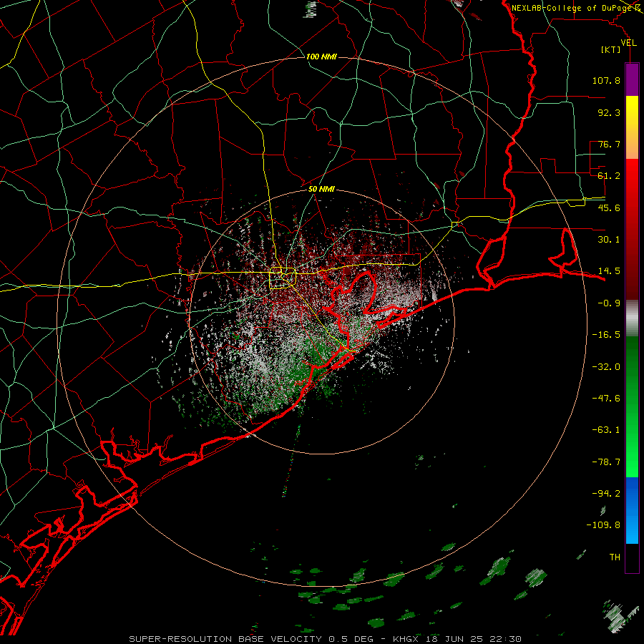Click the 100 NMI range ring label

click(x=321, y=57)
